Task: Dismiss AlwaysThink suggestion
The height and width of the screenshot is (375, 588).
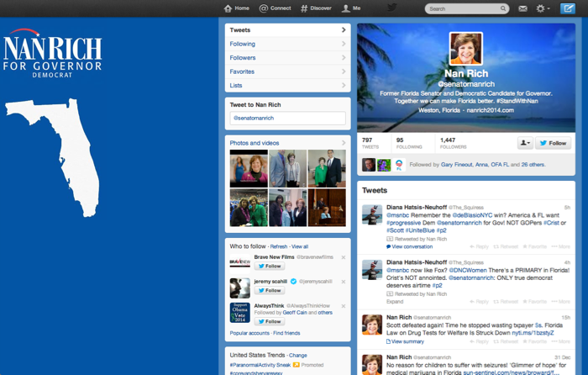Action: [344, 306]
